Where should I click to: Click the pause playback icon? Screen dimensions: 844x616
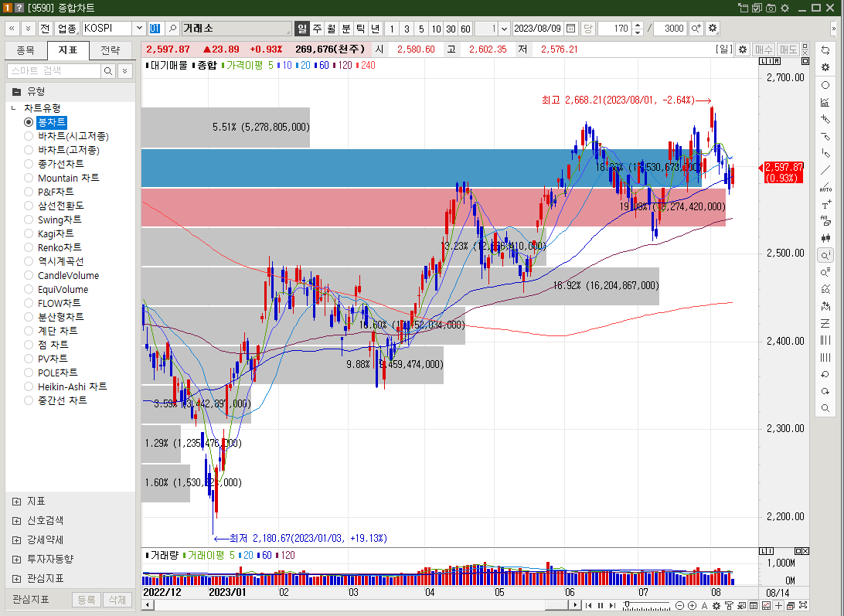coord(601,606)
